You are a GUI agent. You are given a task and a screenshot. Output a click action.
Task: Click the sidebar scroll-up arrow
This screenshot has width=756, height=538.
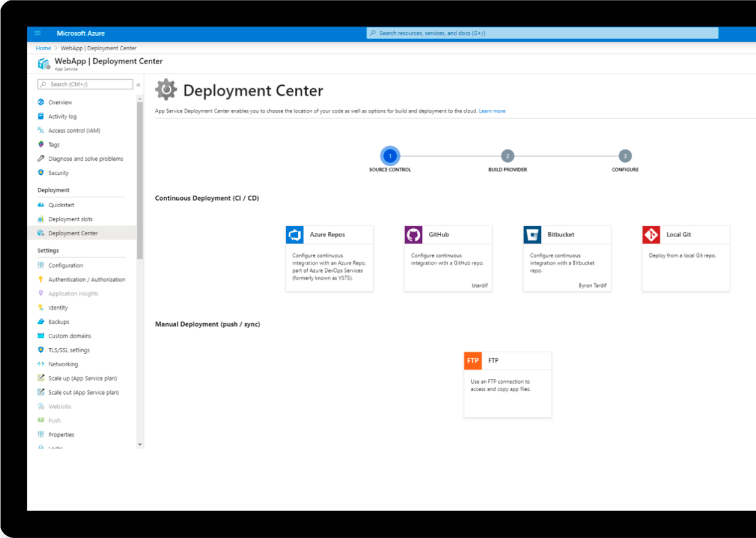click(x=140, y=98)
